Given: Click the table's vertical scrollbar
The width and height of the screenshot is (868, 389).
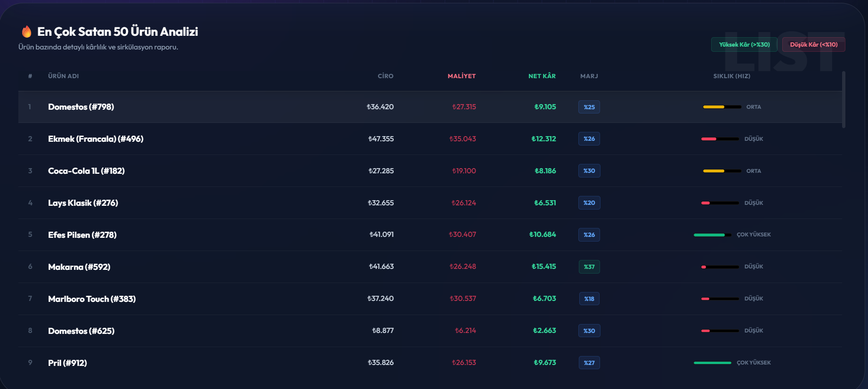Looking at the screenshot, I should click(844, 99).
